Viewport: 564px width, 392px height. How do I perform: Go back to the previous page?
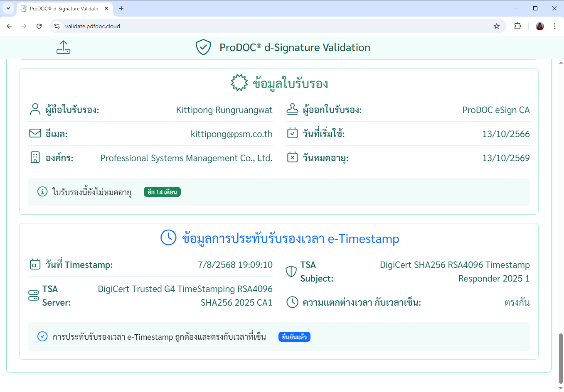pyautogui.click(x=9, y=26)
